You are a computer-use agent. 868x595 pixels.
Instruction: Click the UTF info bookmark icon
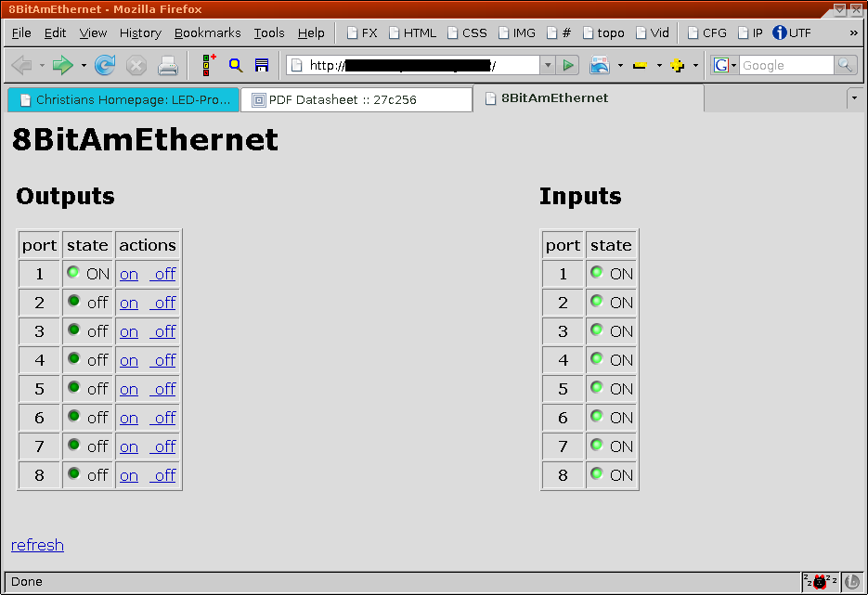(x=780, y=32)
